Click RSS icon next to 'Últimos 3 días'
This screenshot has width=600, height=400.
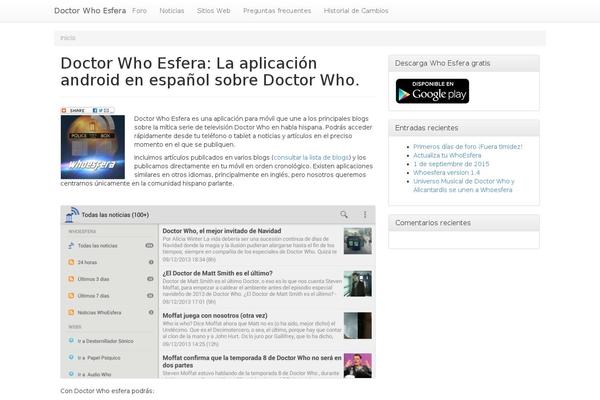(x=71, y=279)
